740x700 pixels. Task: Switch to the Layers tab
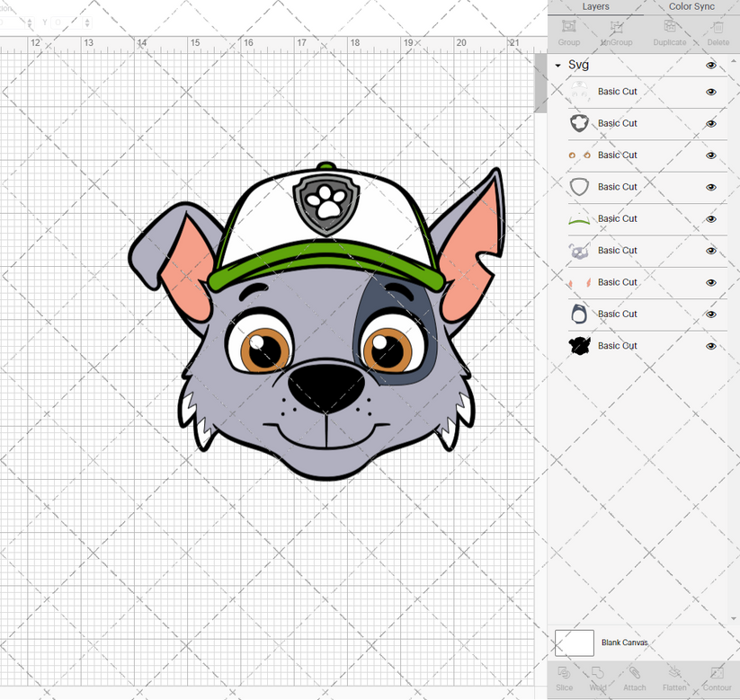pos(595,6)
